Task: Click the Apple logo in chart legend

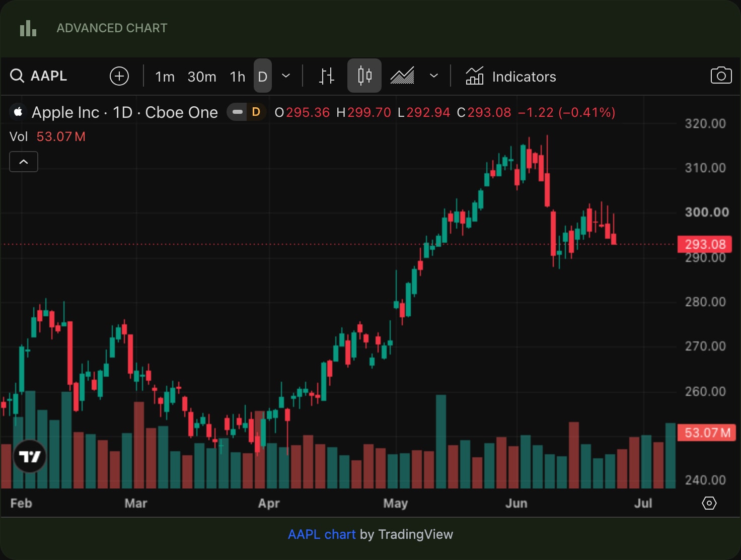Action: (x=18, y=112)
